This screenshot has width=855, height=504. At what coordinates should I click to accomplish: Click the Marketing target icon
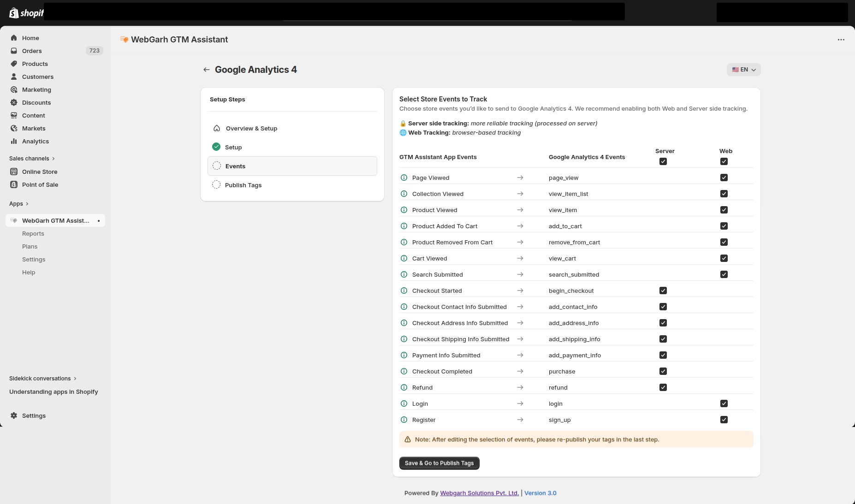14,89
